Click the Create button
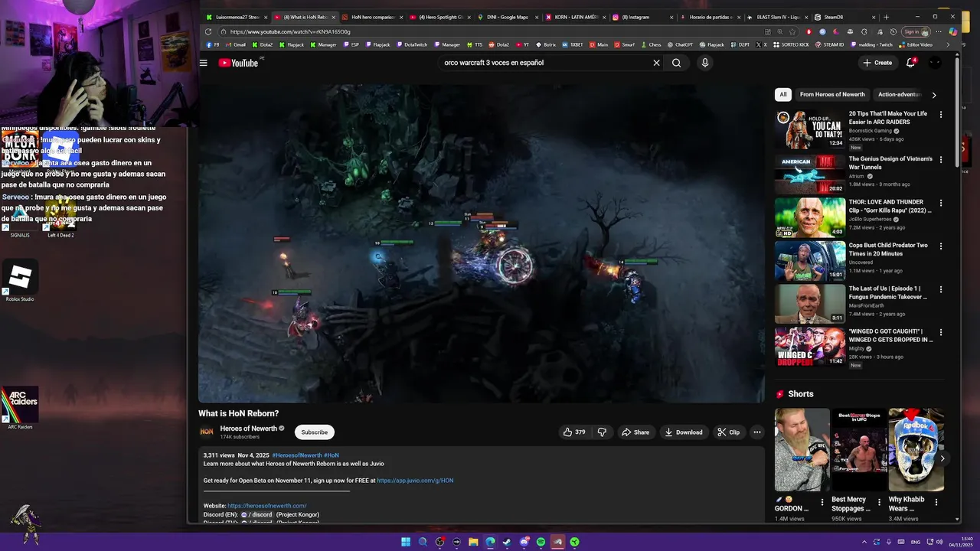The image size is (980, 551). (877, 63)
